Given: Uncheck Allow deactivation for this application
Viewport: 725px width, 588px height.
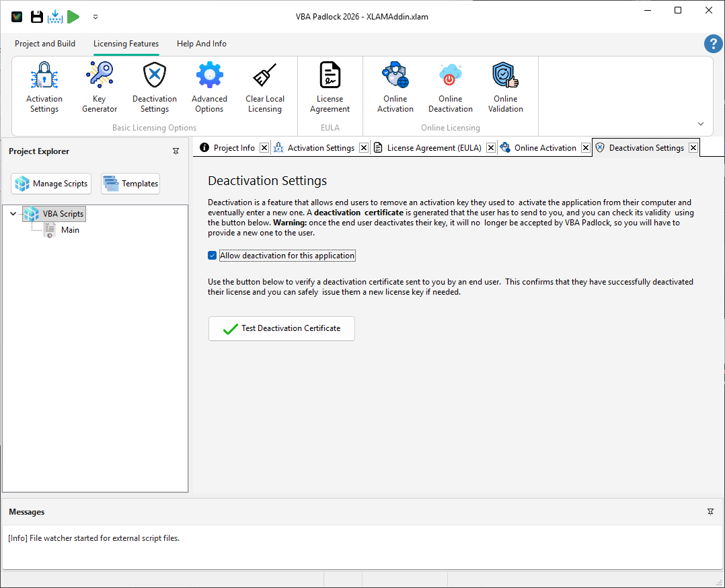Looking at the screenshot, I should [x=212, y=255].
